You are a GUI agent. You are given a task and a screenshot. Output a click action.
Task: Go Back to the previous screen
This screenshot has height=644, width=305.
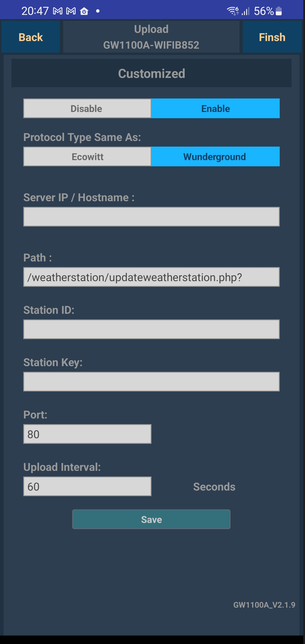(30, 37)
